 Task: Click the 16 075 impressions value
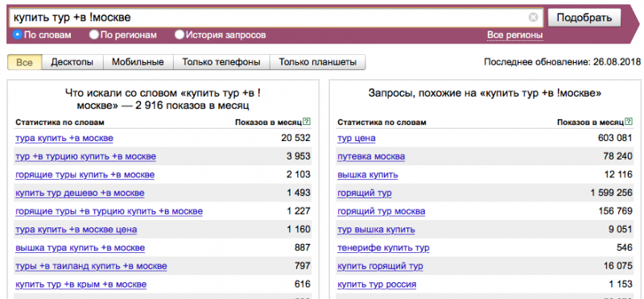click(617, 266)
